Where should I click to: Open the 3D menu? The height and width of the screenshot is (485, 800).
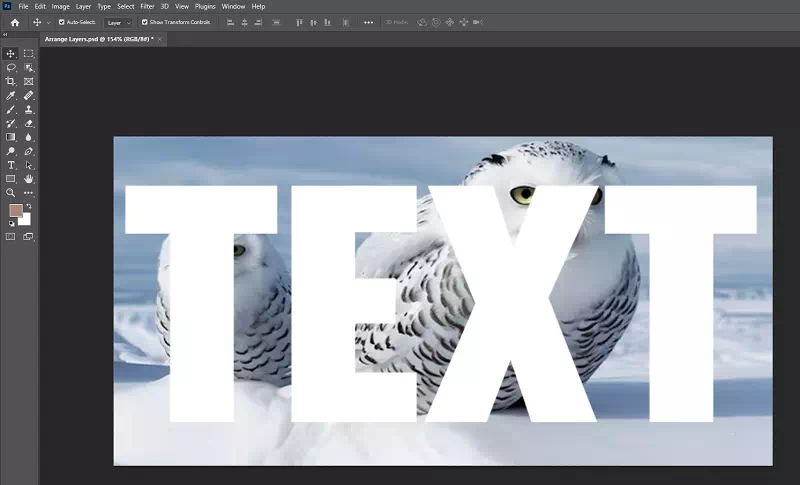[164, 7]
